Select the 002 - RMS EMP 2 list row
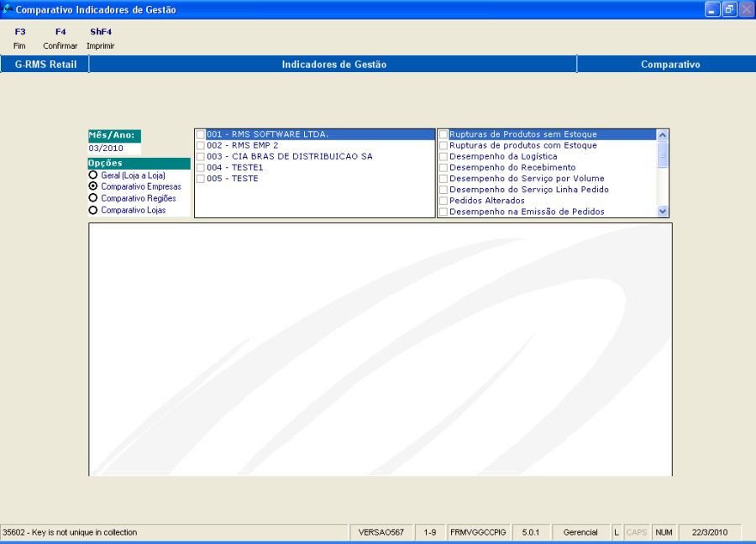 315,145
